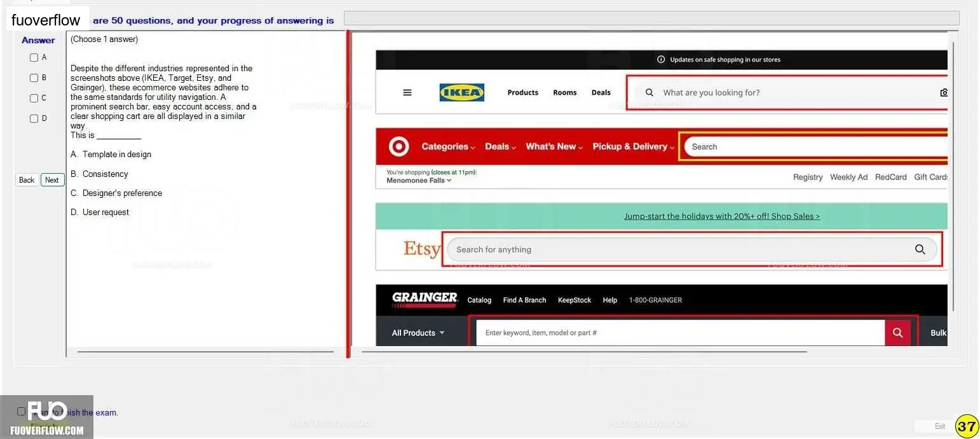Screen dimensions: 980x439
Task: Click answer text 'C. Designer's preference'
Action: 116,193
